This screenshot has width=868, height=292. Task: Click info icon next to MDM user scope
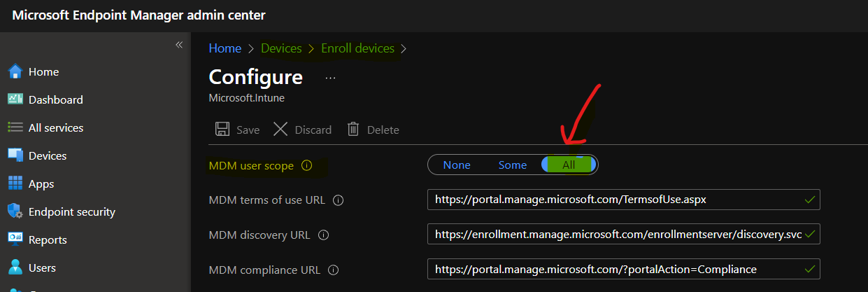pyautogui.click(x=306, y=166)
